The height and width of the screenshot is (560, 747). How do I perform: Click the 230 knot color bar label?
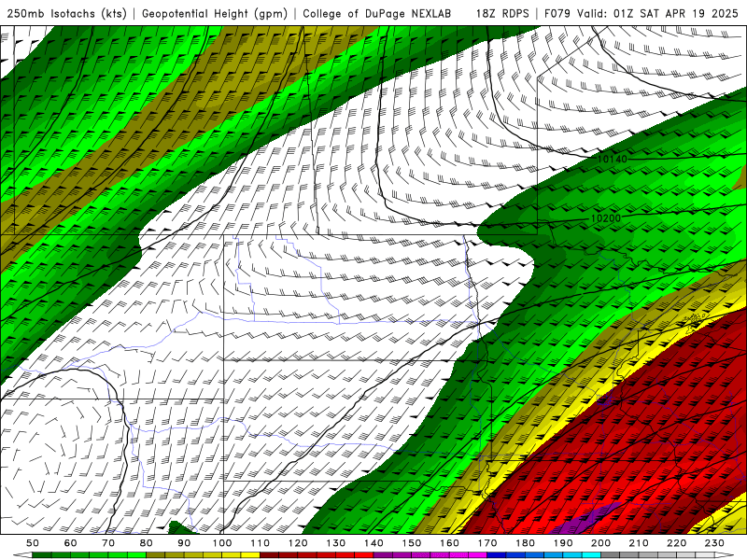[x=714, y=543]
